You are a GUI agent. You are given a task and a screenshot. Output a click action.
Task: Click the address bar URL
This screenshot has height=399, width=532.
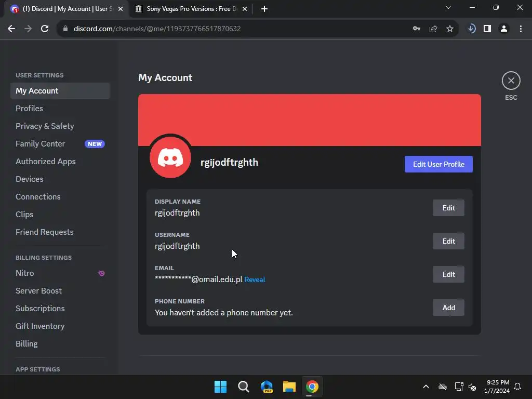(x=157, y=29)
